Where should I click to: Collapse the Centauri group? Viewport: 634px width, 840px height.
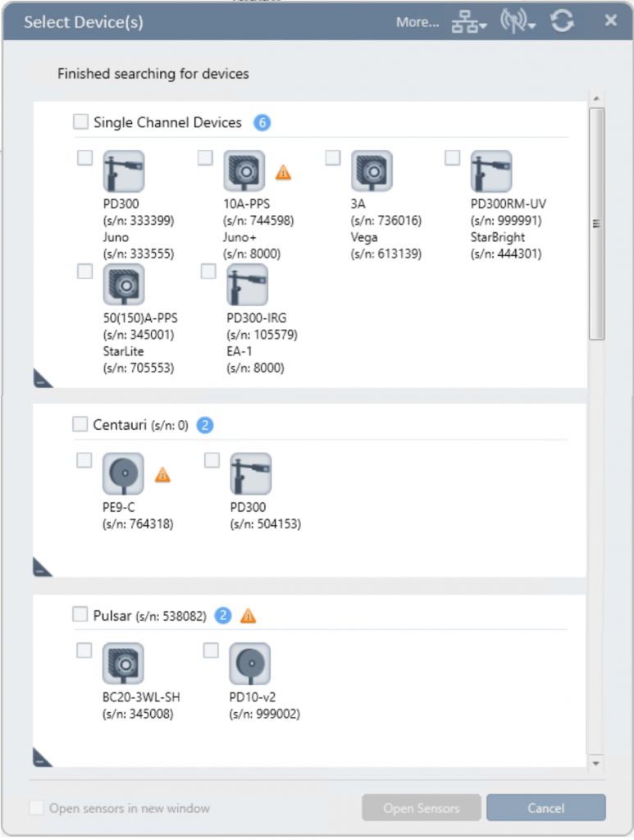click(x=43, y=568)
